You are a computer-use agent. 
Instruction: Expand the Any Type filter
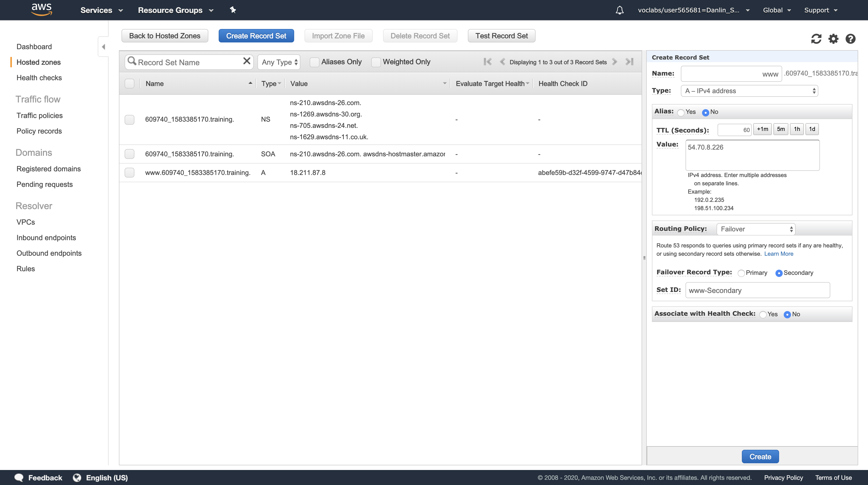pos(279,62)
